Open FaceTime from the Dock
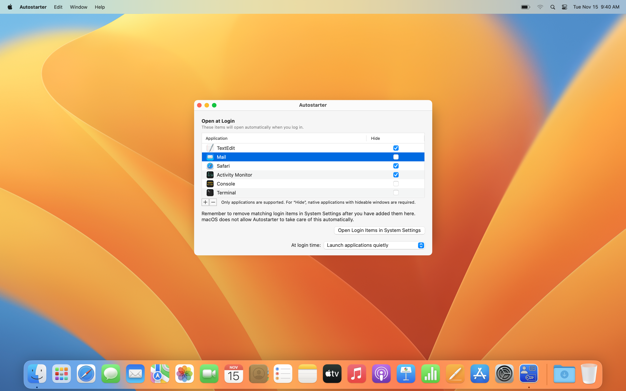Viewport: 626px width, 391px height. (x=209, y=374)
